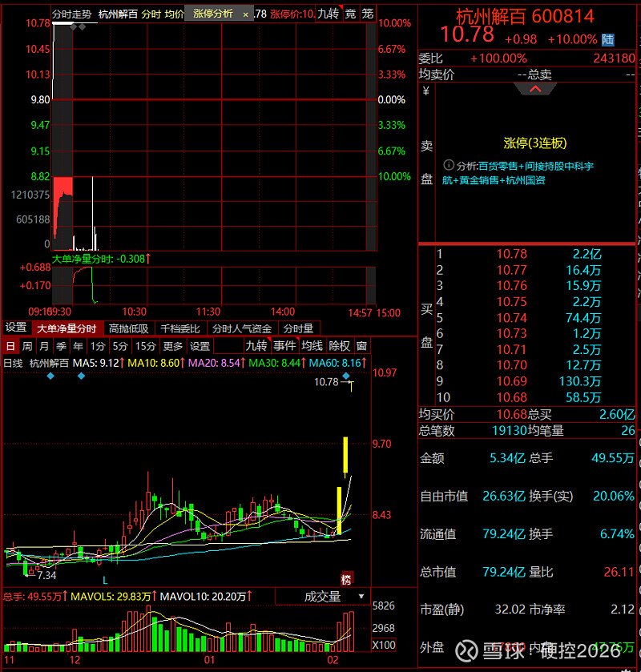
Task: Click the 总笔数 19130 value
Action: pos(509,431)
